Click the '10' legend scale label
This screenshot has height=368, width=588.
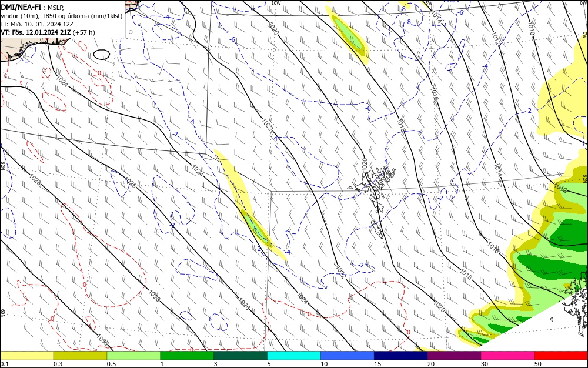click(x=325, y=364)
